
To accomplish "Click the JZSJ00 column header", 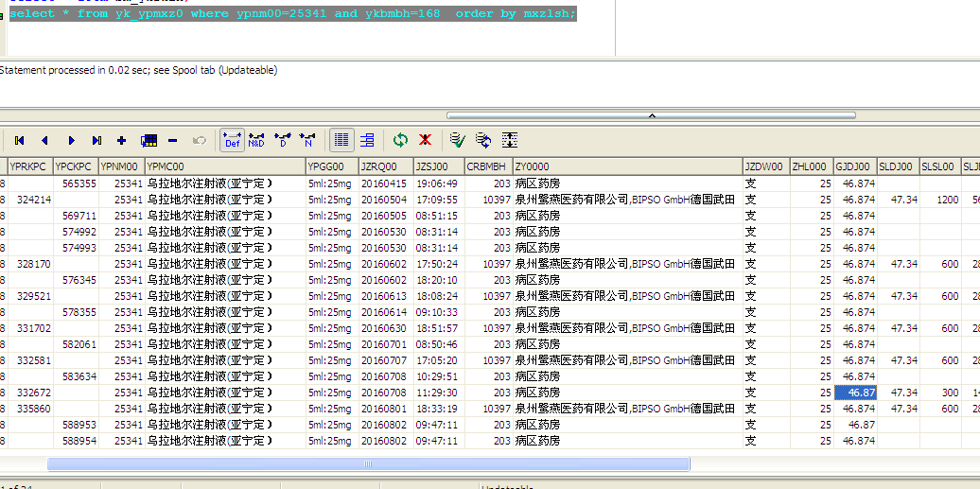I will click(439, 167).
